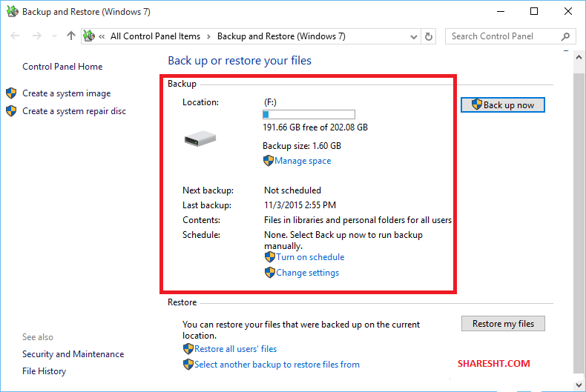
Task: Click the double chevron in address bar
Action: [x=102, y=36]
